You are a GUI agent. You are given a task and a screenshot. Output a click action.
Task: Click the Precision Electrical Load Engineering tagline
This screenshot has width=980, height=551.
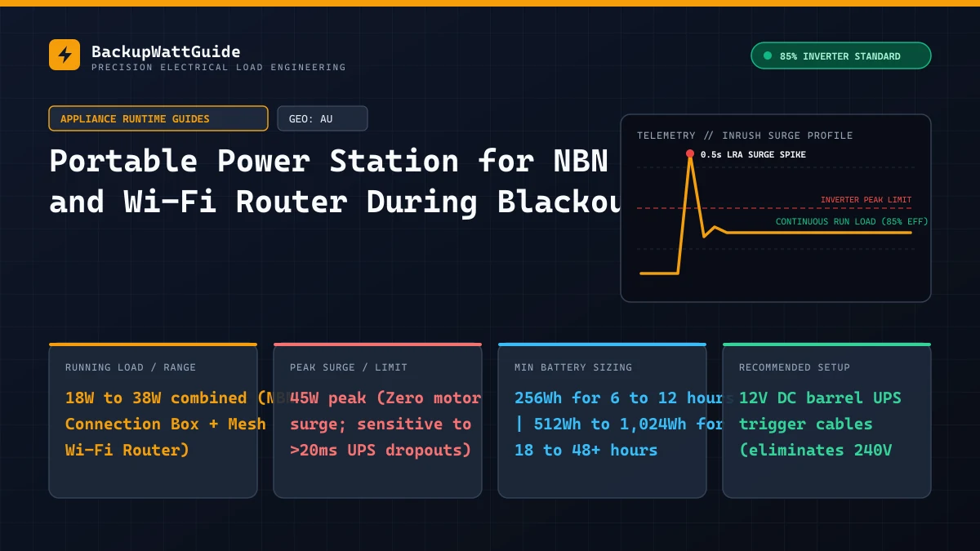tap(219, 67)
